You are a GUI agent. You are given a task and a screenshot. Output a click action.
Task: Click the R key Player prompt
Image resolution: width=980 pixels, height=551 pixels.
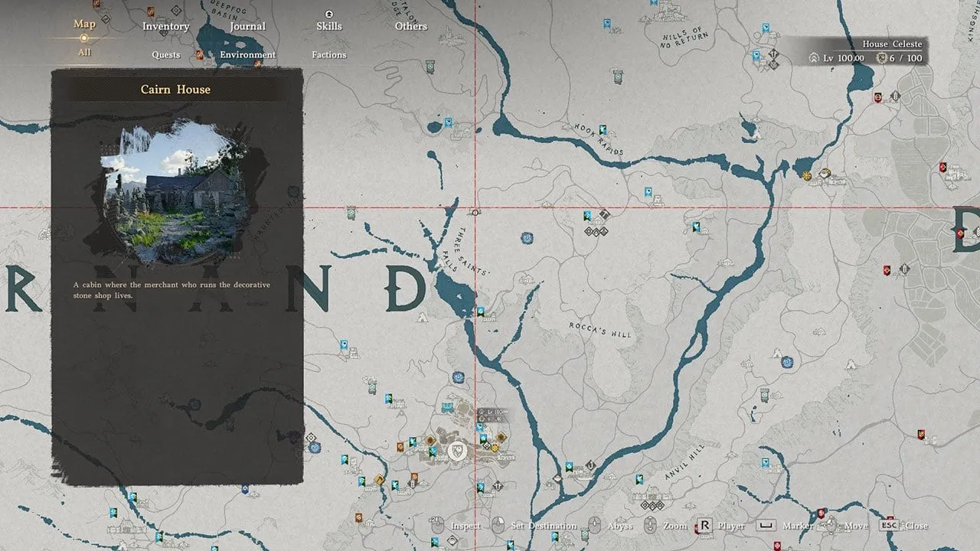click(x=704, y=526)
